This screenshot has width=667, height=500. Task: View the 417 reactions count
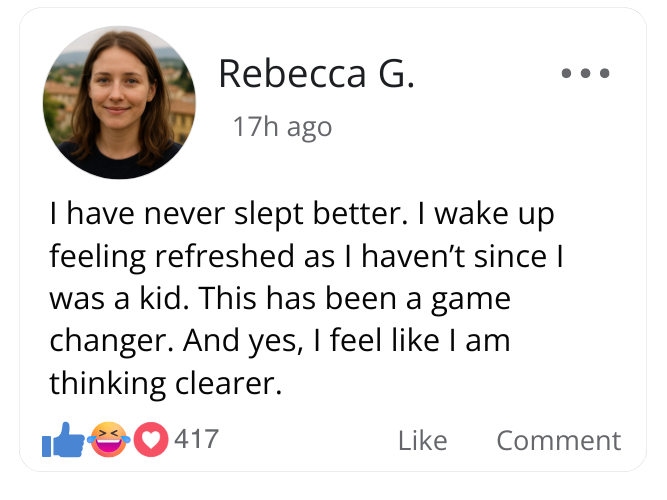[196, 439]
